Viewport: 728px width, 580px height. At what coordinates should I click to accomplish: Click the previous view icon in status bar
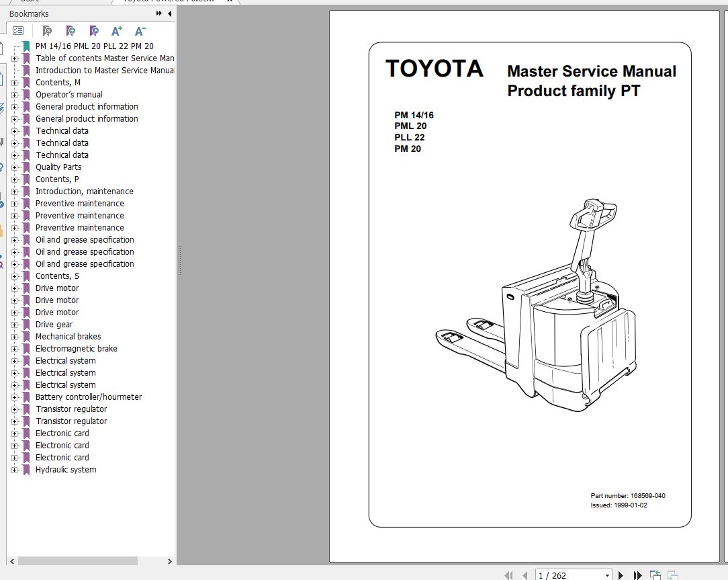(655, 575)
